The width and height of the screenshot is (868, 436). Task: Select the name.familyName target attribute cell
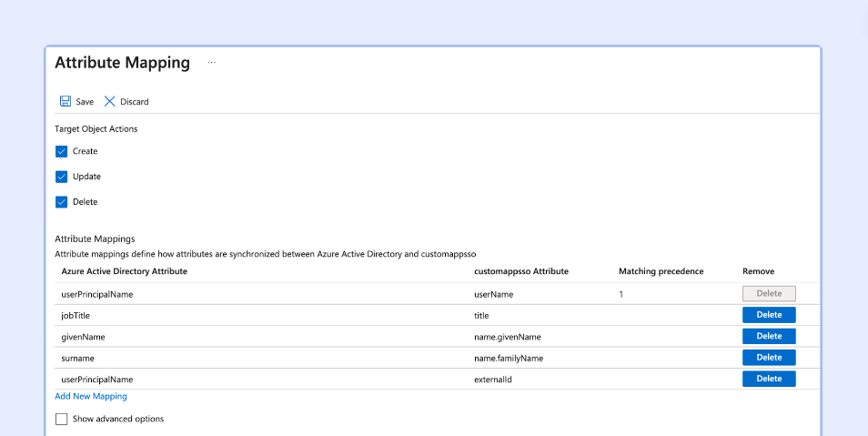[509, 358]
